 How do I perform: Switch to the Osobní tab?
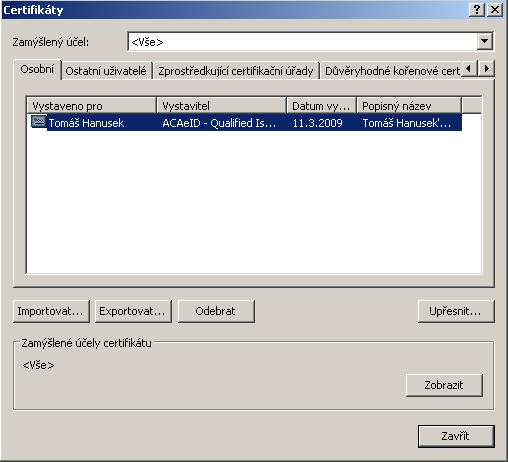37,69
